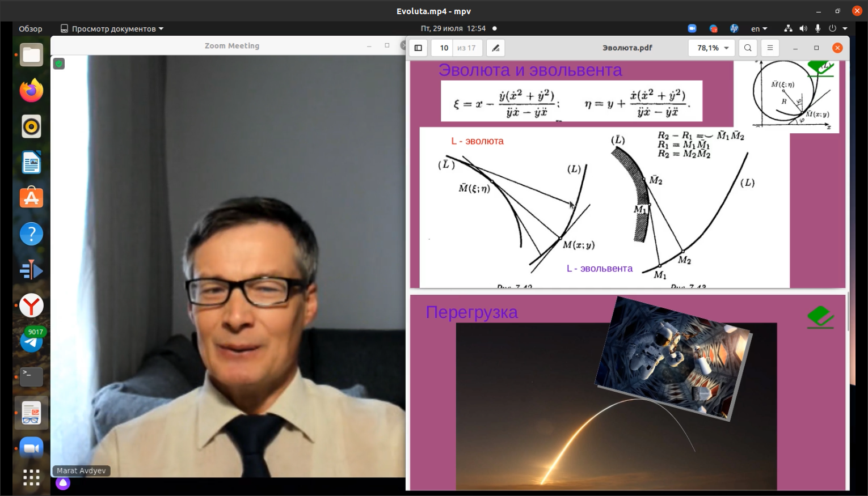Screen dimensions: 868x496
Task: Click the green encryption shield in Zoom
Action: pyautogui.click(x=59, y=64)
